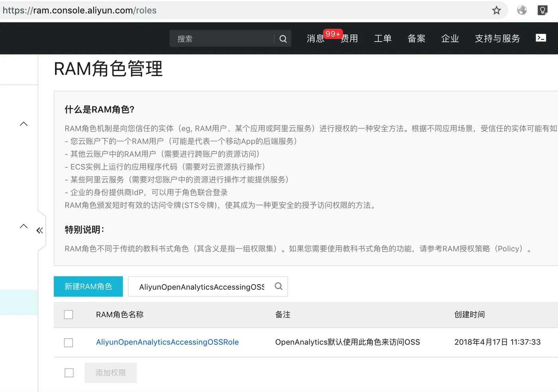This screenshot has height=392, width=558.
Task: Click the 添加权限 button
Action: point(111,373)
